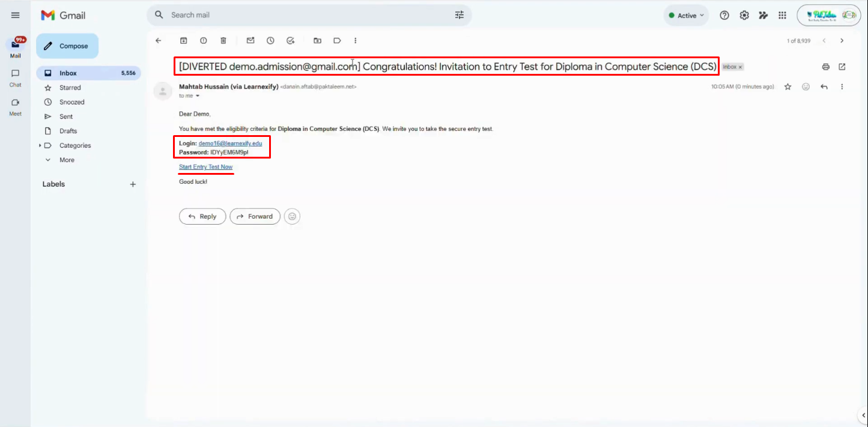Click in the Search mail field
This screenshot has height=427, width=868.
309,15
